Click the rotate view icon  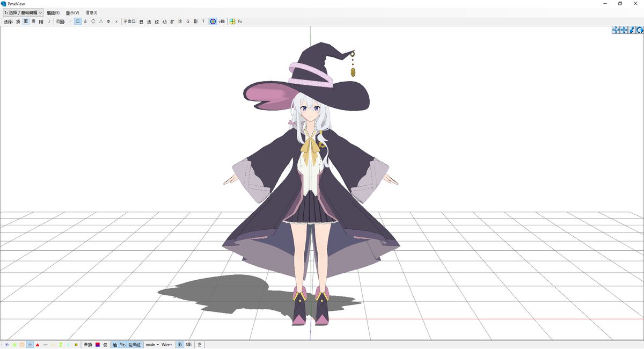[640, 31]
